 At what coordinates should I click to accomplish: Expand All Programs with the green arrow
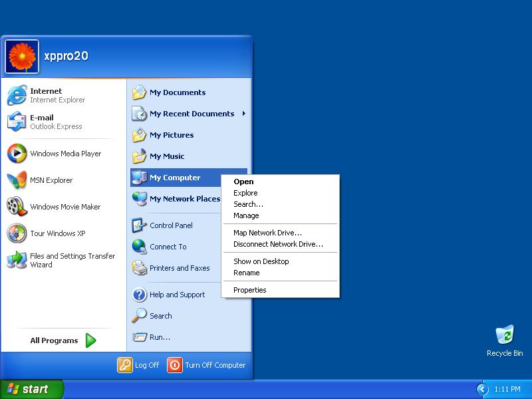coord(90,340)
